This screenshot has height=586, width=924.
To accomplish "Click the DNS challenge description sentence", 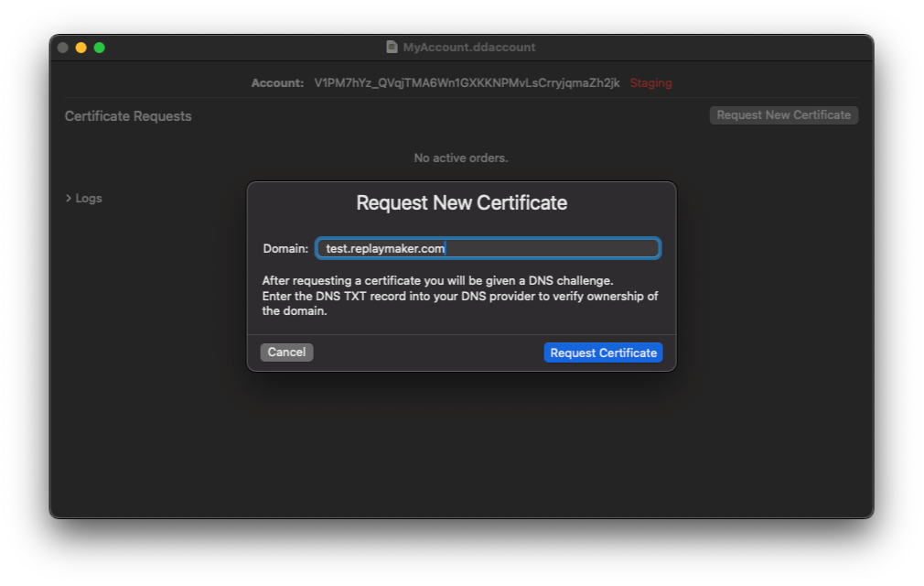I will tap(437, 281).
